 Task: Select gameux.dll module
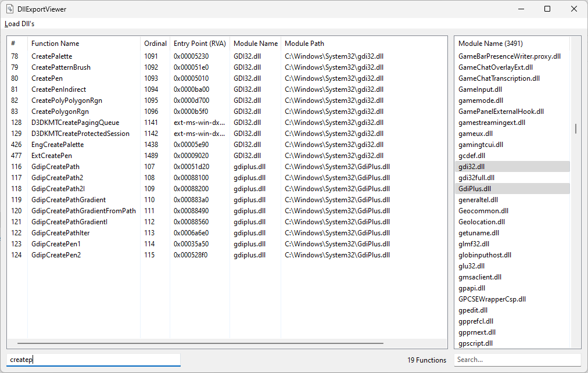512,134
